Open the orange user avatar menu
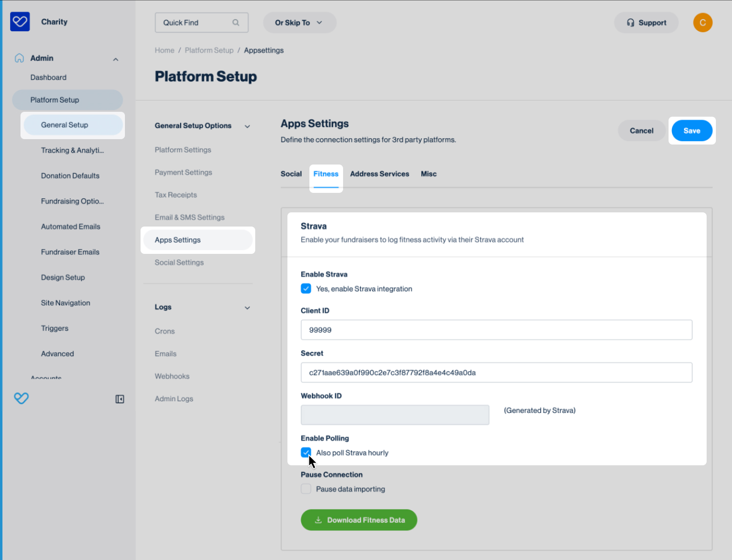The height and width of the screenshot is (560, 732). pos(703,22)
